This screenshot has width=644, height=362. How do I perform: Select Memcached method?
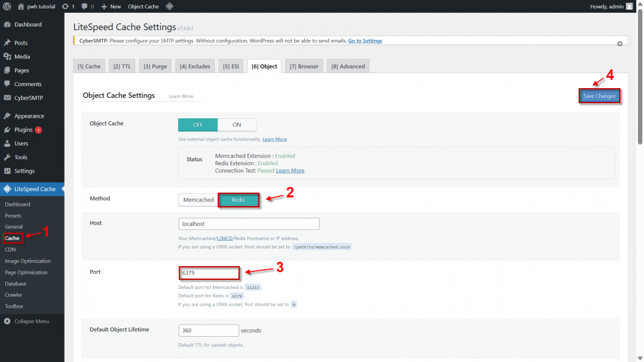click(199, 200)
